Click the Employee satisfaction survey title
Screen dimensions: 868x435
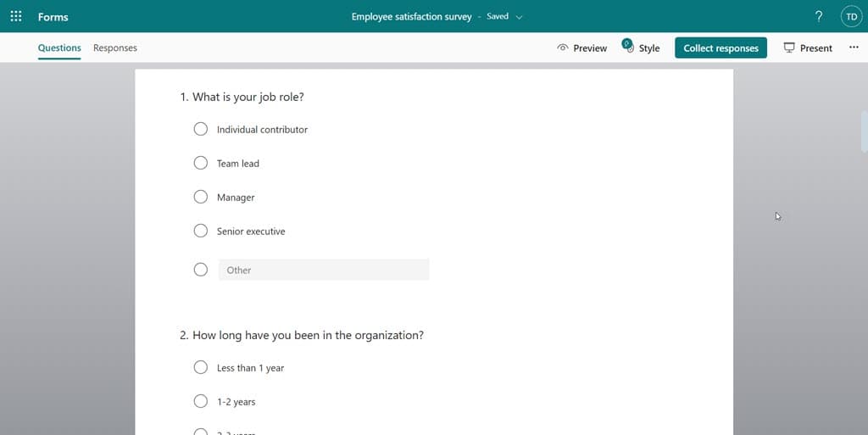click(x=411, y=17)
